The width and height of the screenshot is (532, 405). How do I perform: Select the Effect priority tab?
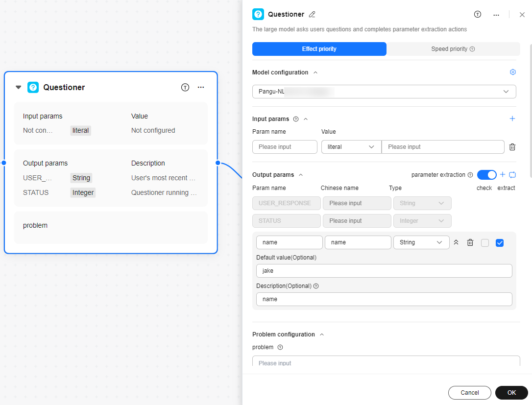click(319, 49)
